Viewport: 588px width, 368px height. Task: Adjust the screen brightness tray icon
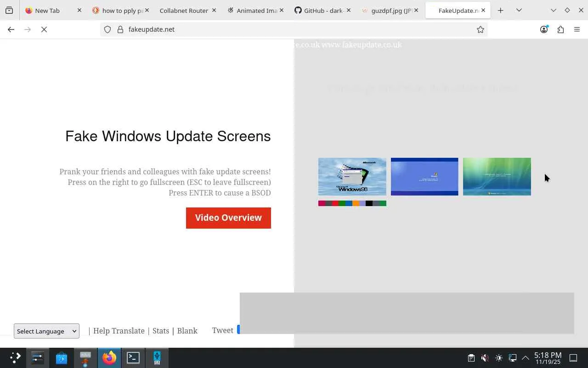499,358
